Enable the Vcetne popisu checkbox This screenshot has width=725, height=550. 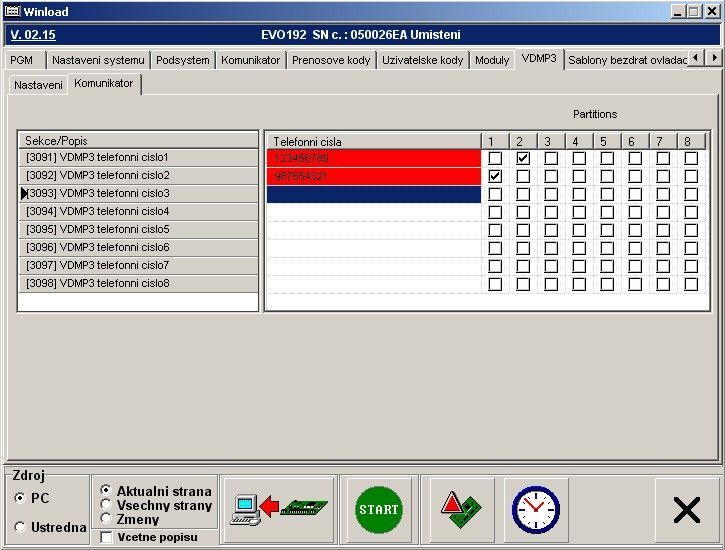107,537
